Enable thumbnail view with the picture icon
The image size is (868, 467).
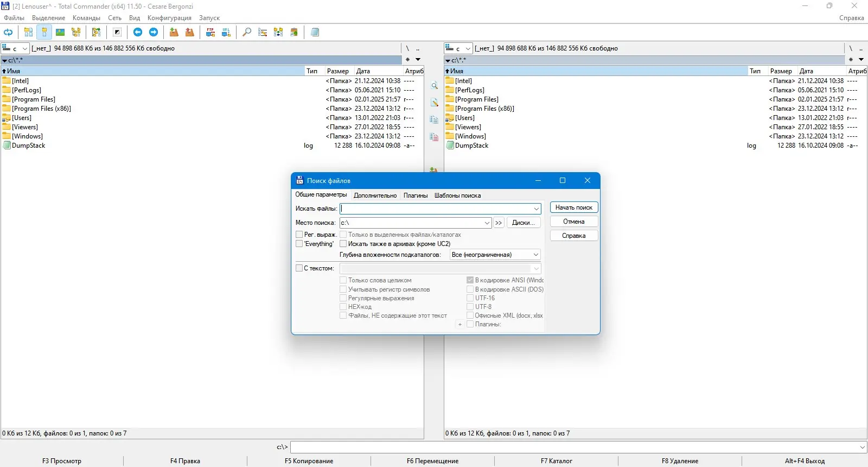tap(60, 32)
